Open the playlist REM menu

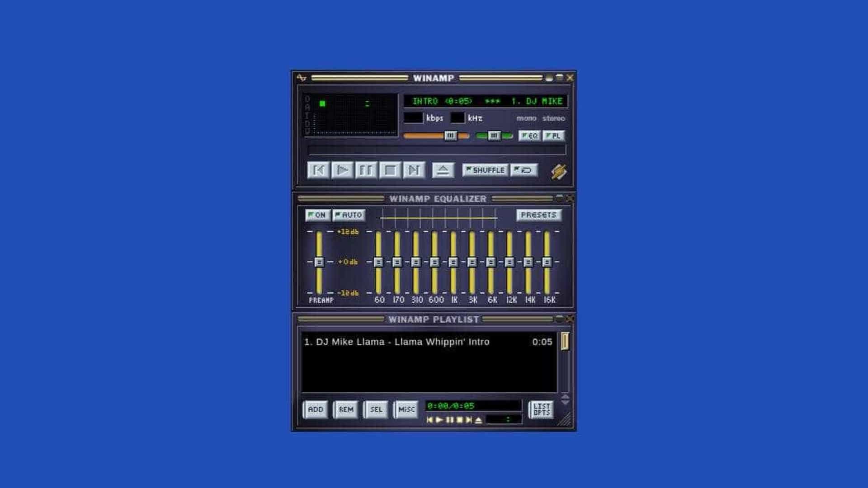pyautogui.click(x=346, y=410)
